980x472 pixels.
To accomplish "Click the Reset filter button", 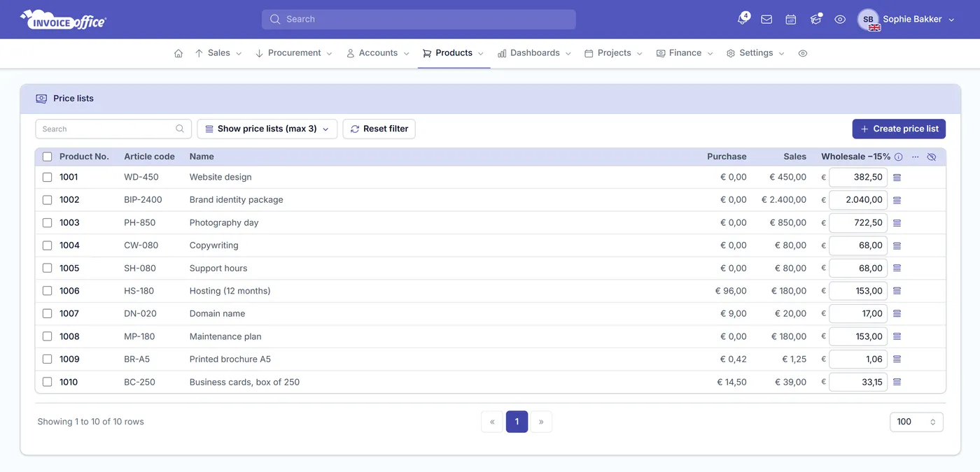I will coord(379,129).
